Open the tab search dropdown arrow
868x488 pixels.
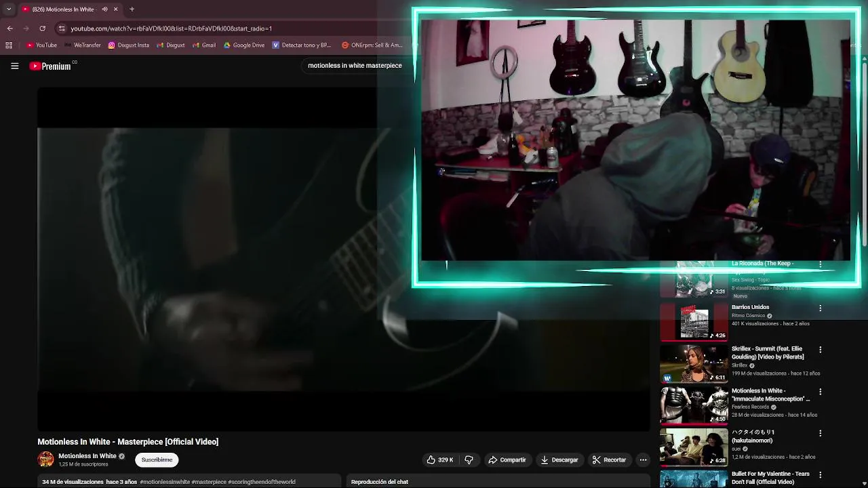[x=9, y=9]
